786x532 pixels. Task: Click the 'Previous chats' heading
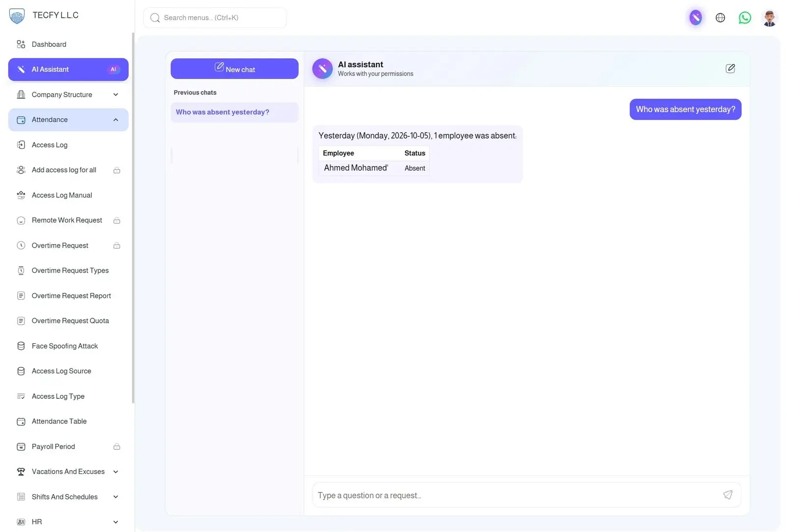(195, 92)
